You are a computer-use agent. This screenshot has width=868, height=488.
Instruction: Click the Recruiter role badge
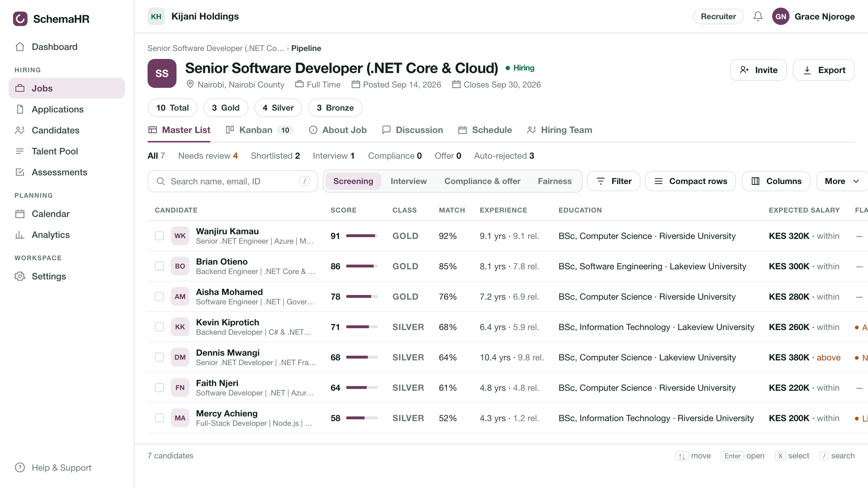coord(718,16)
